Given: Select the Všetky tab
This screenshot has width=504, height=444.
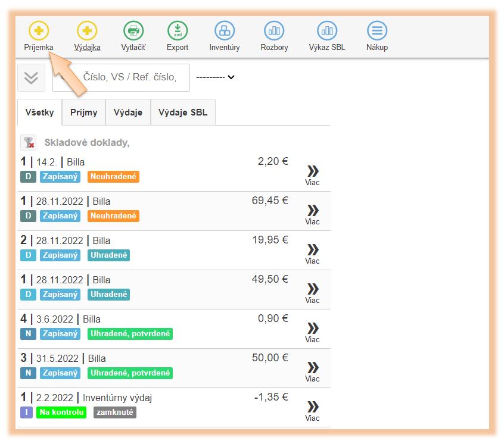Looking at the screenshot, I should pos(40,112).
